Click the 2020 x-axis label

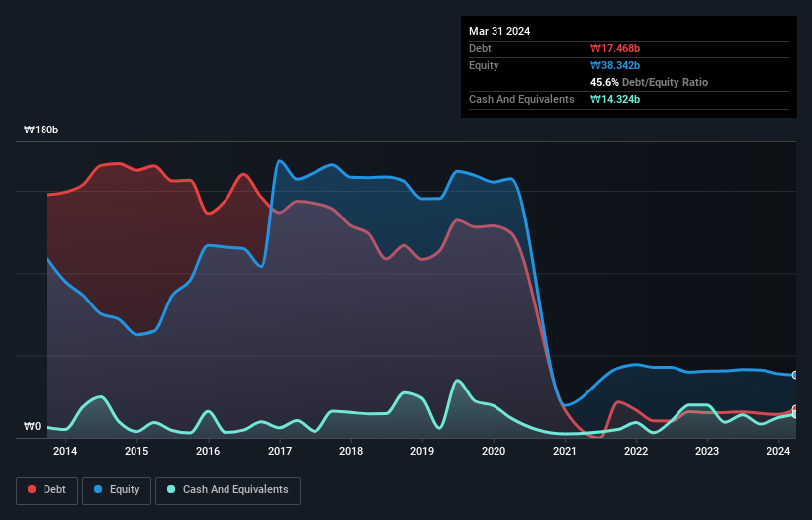[494, 451]
